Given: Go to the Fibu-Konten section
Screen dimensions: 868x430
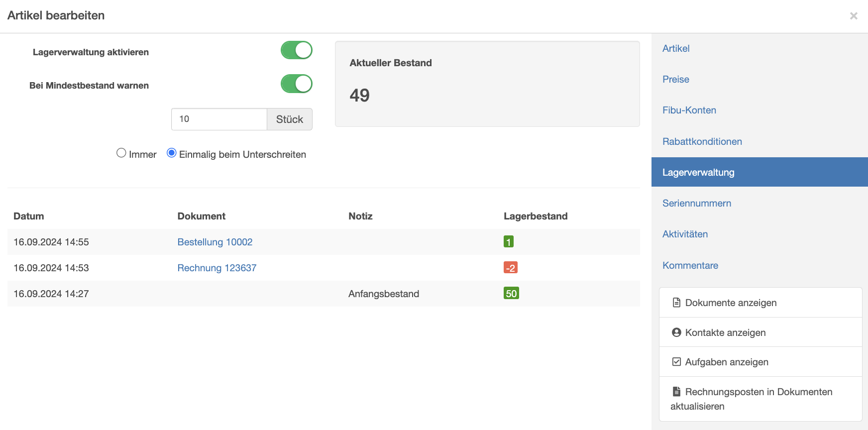Looking at the screenshot, I should tap(689, 110).
